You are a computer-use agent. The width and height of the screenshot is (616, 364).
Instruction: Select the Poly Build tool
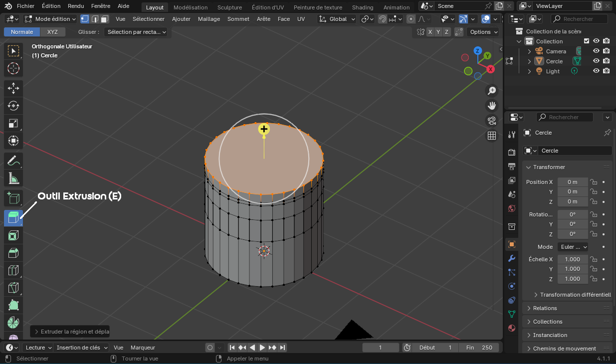point(13,305)
